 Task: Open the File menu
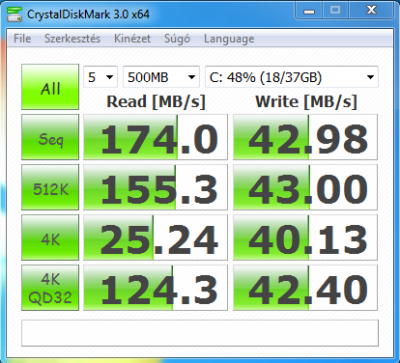(x=22, y=39)
